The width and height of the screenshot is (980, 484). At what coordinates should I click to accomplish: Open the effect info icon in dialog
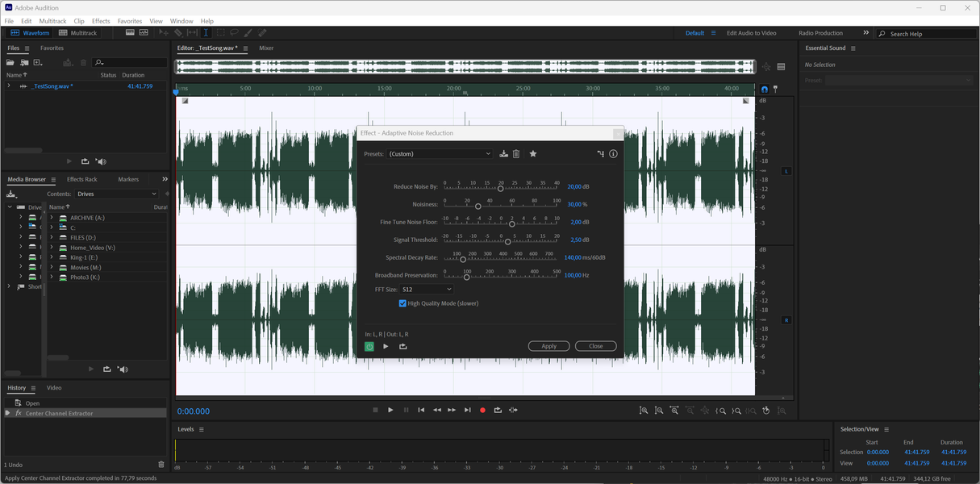pos(613,154)
